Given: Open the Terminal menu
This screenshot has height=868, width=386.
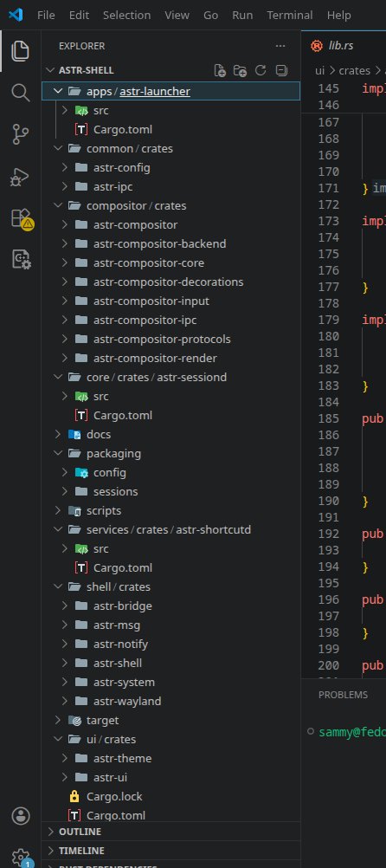Looking at the screenshot, I should pos(290,15).
